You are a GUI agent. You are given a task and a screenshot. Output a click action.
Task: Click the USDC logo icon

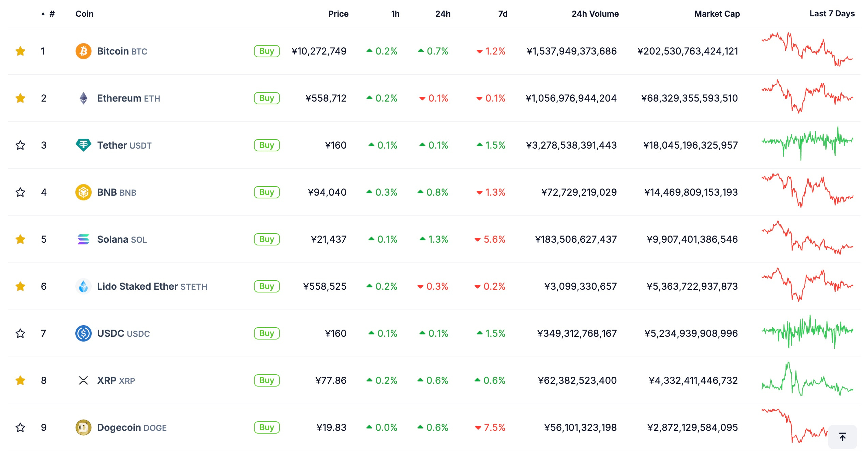point(83,333)
